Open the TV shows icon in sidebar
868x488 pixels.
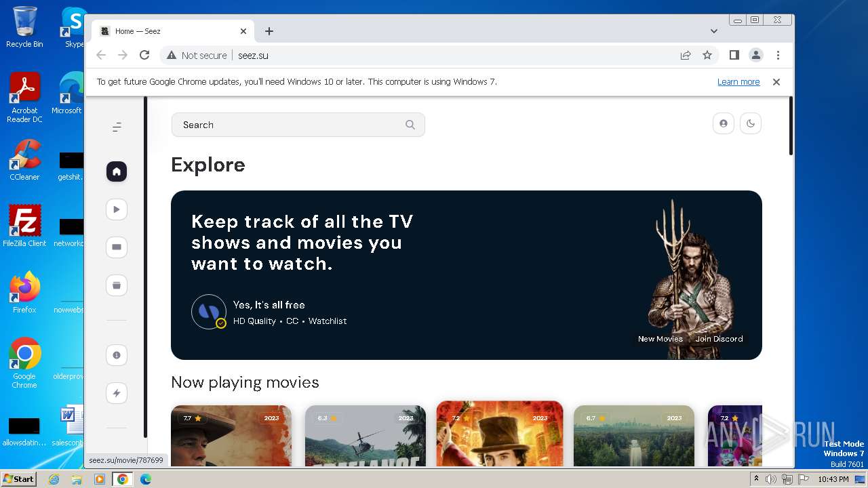tap(117, 247)
